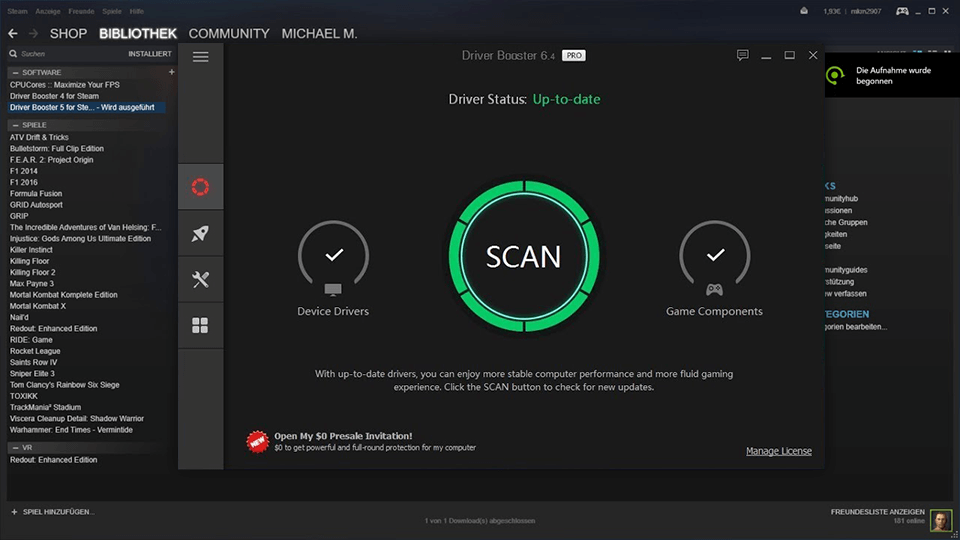Select TrackMania² Stadium

(x=45, y=407)
